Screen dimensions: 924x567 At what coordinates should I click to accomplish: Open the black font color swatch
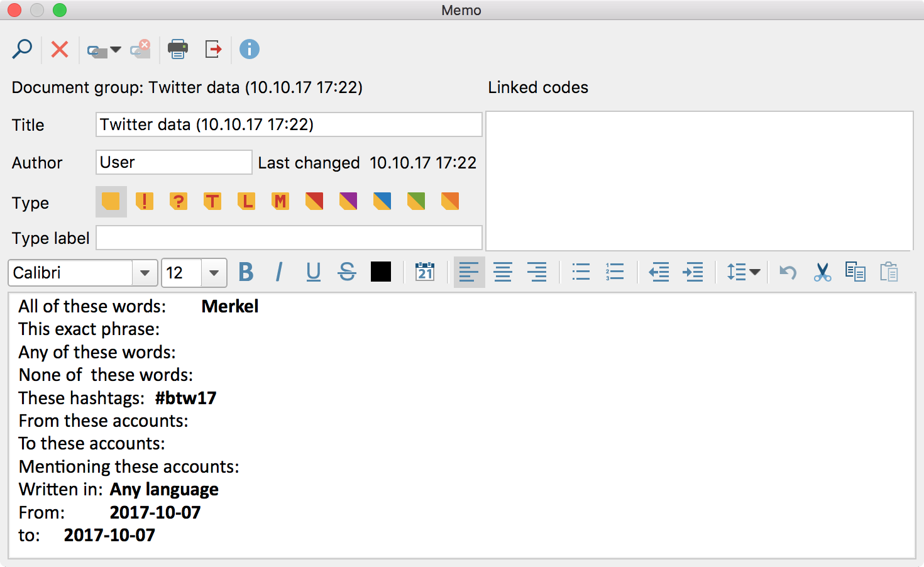click(x=381, y=272)
